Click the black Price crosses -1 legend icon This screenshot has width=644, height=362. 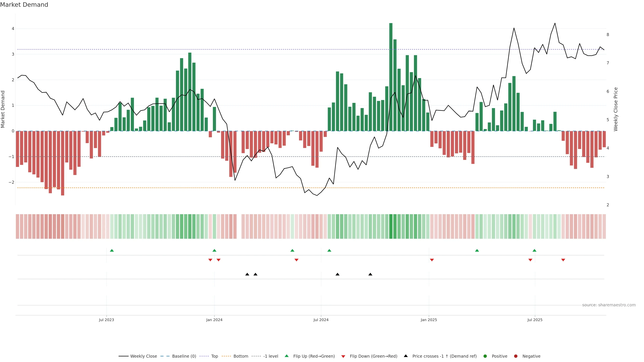406,356
